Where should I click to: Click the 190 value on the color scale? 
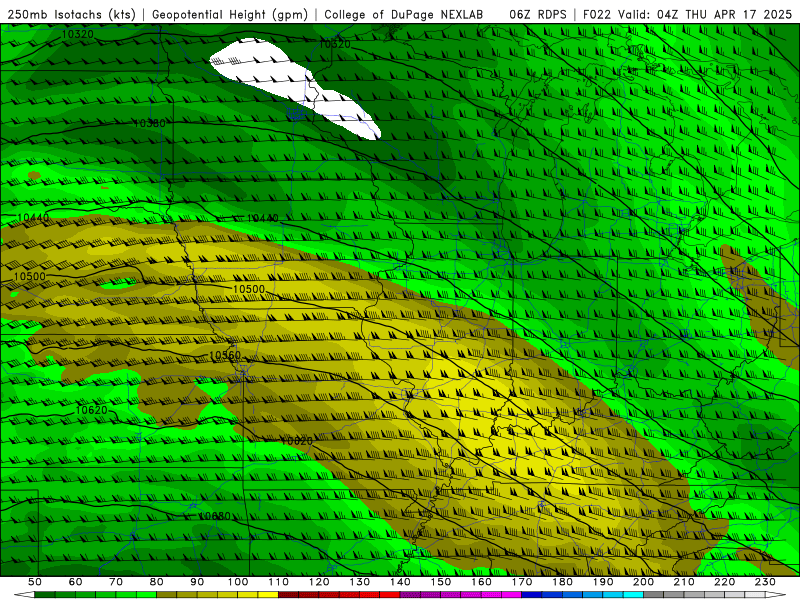[x=603, y=582]
